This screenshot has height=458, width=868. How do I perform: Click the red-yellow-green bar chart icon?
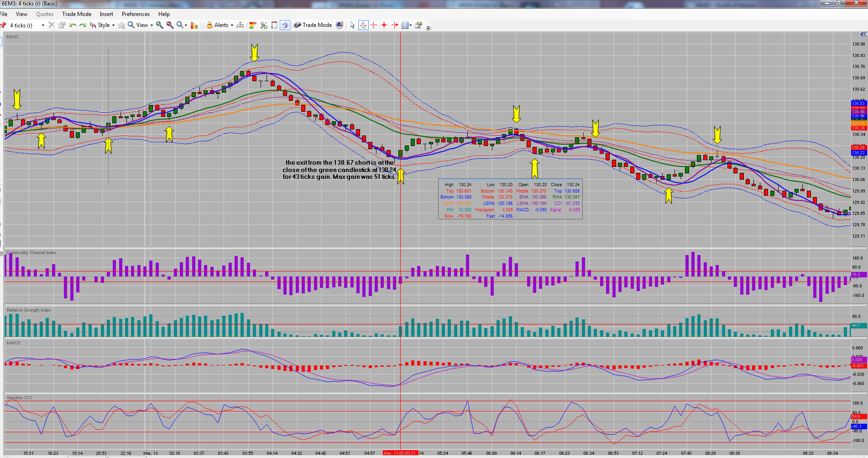click(194, 25)
